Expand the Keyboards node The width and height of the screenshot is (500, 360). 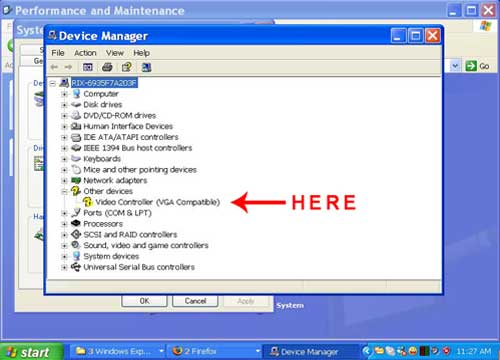pos(64,159)
